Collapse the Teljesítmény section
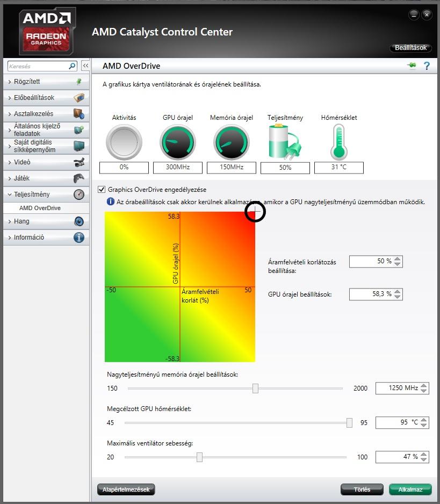This screenshot has height=504, width=440. click(x=10, y=195)
